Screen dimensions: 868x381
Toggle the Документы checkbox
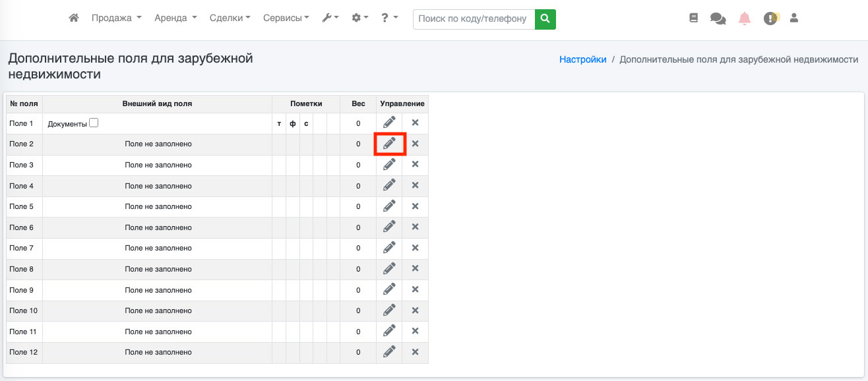[94, 123]
